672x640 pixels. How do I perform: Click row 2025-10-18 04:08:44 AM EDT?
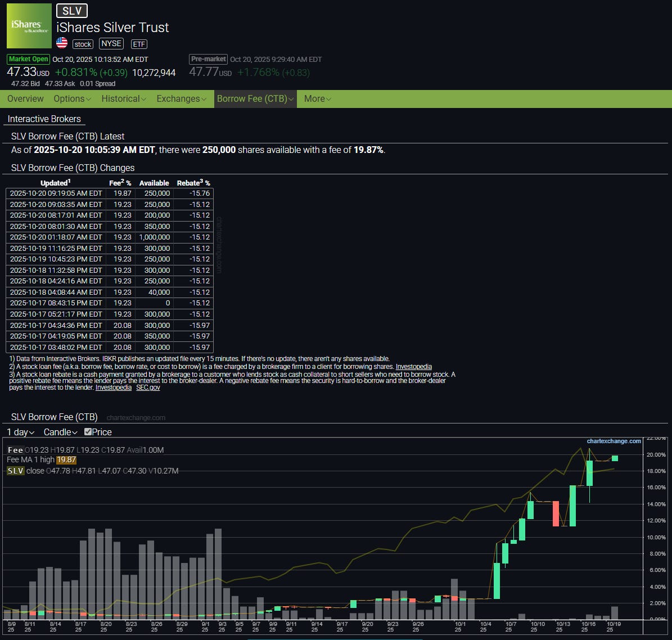(x=109, y=292)
